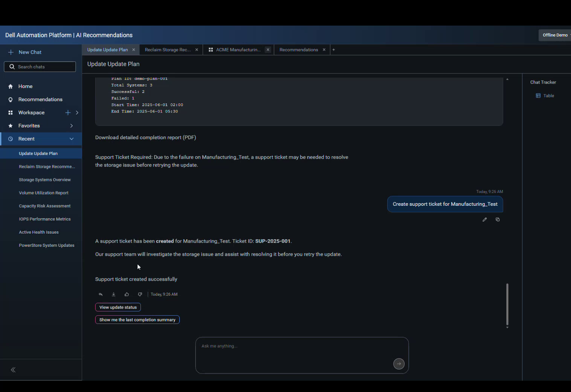Expand Favorites chevron
The width and height of the screenshot is (571, 392).
[x=72, y=126]
